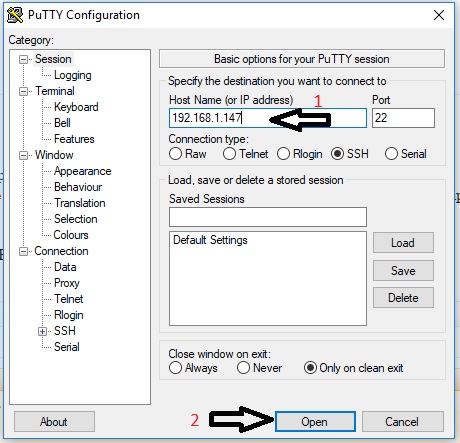The width and height of the screenshot is (460, 443).
Task: Go to the Colours window settings
Action: coord(71,235)
